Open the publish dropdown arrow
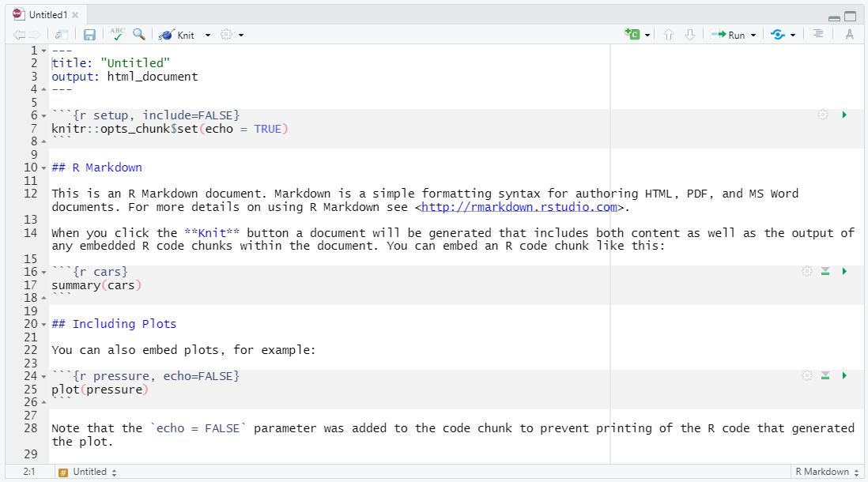The height and width of the screenshot is (482, 868). click(793, 35)
